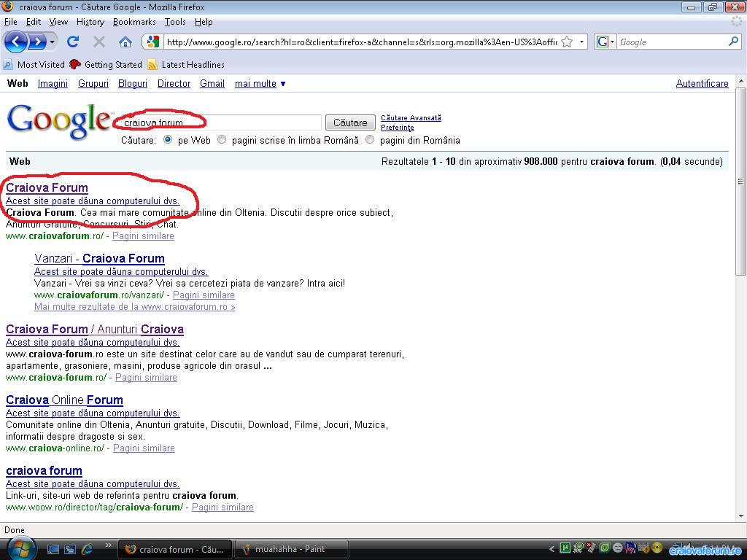Open the Director link
747x560 pixels.
[174, 83]
